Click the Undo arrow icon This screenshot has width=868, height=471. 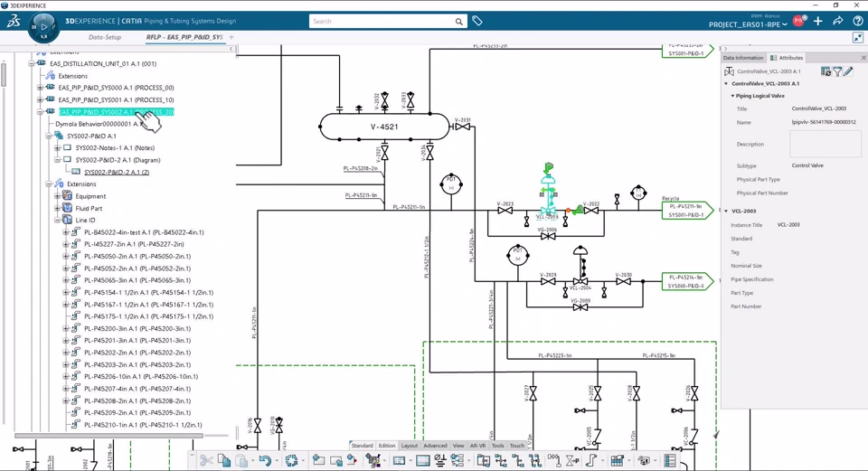coord(265,460)
